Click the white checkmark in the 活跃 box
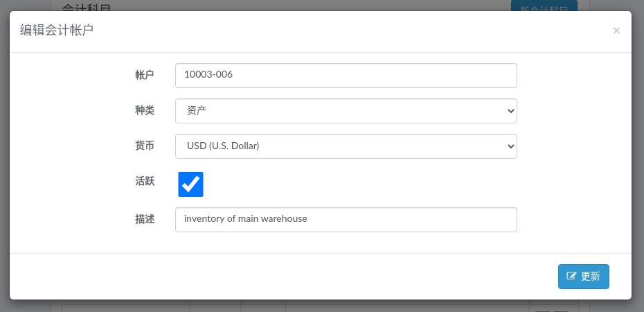Screen dimensions: 644x312 point(191,184)
